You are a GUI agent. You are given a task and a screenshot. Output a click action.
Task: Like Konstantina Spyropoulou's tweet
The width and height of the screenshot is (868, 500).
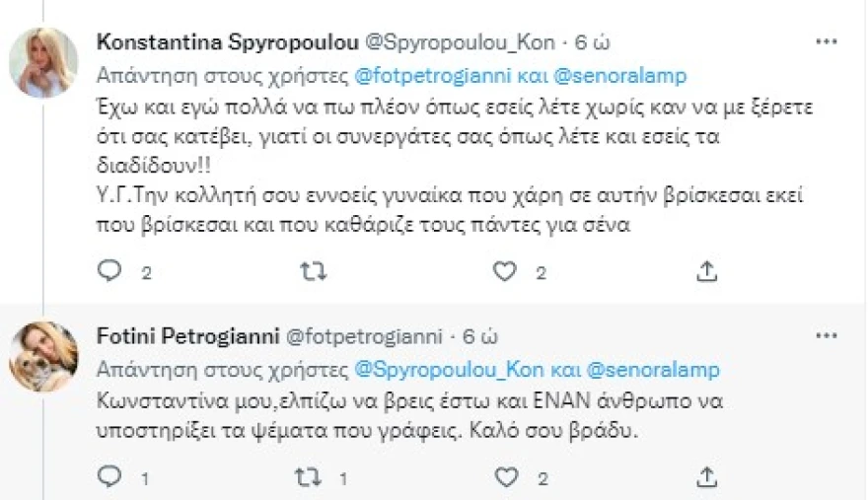pos(504,271)
